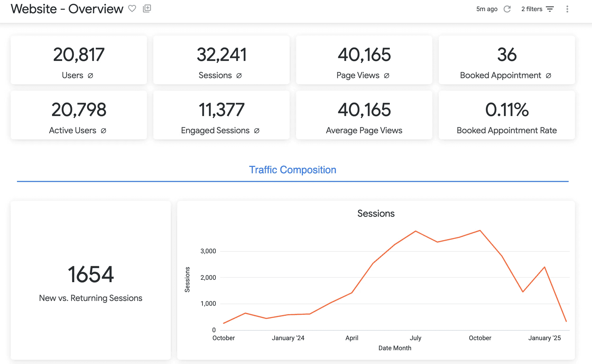Click the 3,000 y-axis tick label
Screen dimensions: 592x364
(x=208, y=251)
